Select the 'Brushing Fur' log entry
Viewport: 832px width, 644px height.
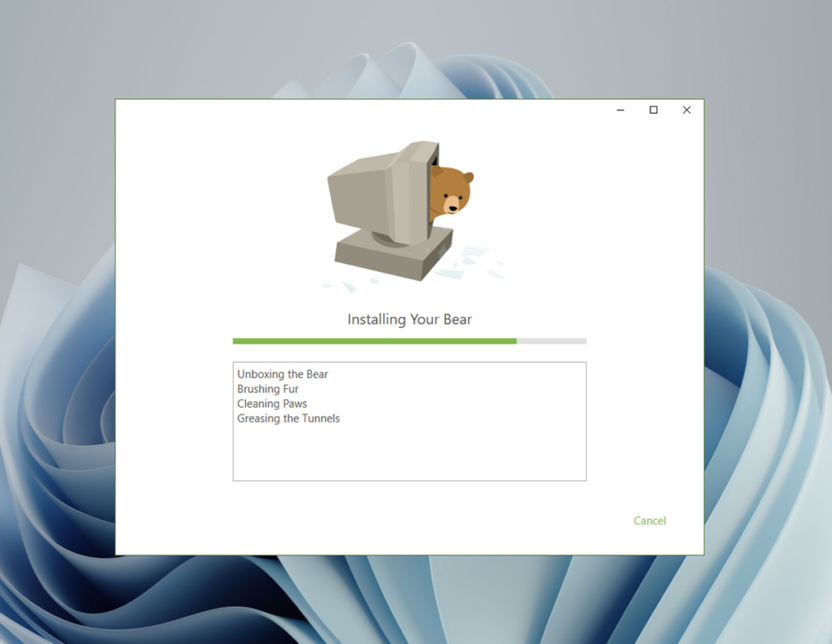tap(267, 389)
